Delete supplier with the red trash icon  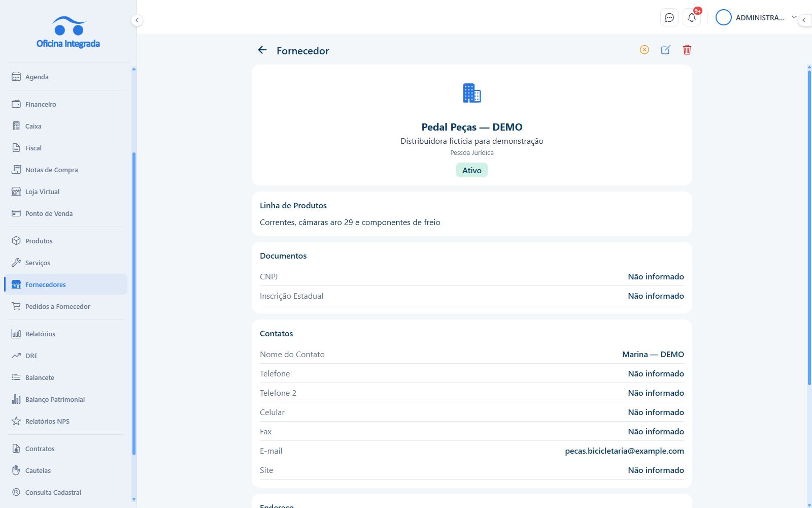tap(687, 50)
